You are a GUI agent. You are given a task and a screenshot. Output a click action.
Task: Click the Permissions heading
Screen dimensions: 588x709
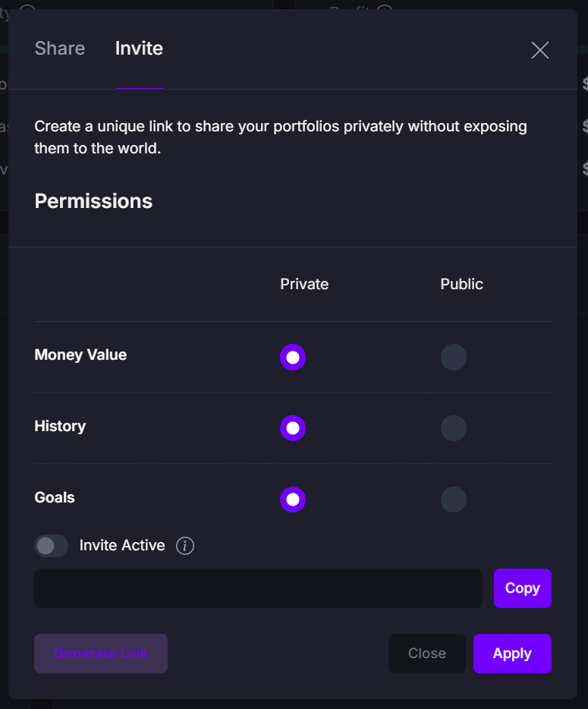coord(93,201)
